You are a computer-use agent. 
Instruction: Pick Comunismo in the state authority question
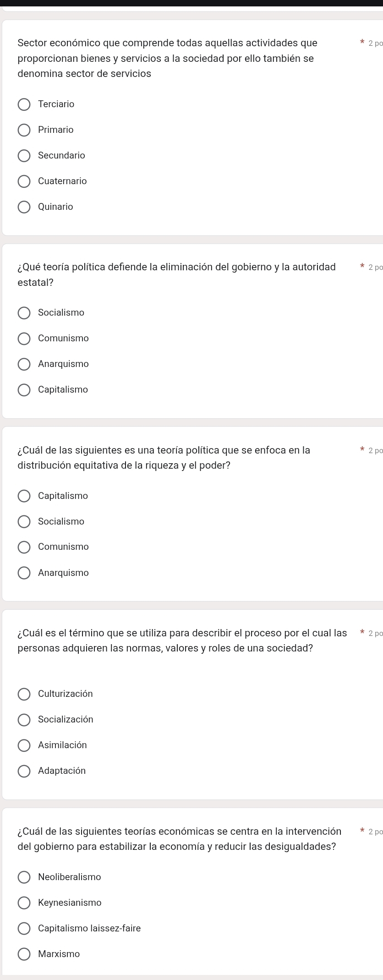click(24, 339)
